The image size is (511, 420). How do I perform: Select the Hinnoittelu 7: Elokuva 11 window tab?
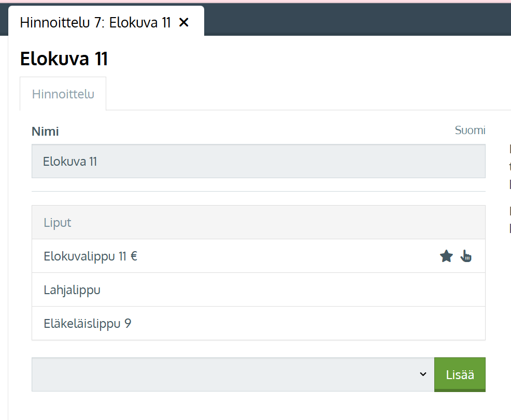tap(95, 22)
